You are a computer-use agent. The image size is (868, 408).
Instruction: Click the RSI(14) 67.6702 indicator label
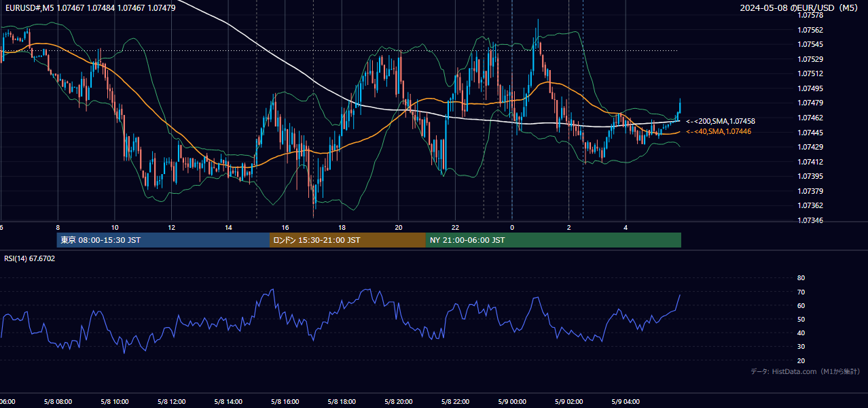click(x=30, y=258)
